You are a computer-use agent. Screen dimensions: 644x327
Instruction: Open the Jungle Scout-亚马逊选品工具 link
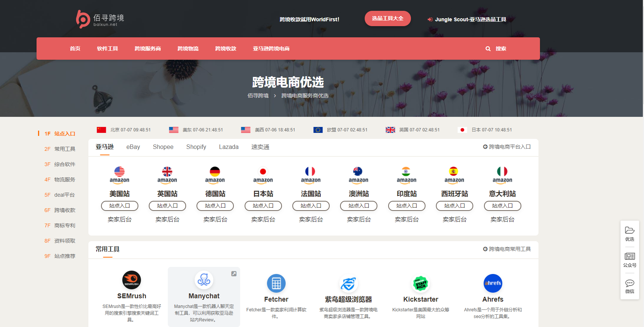click(467, 19)
